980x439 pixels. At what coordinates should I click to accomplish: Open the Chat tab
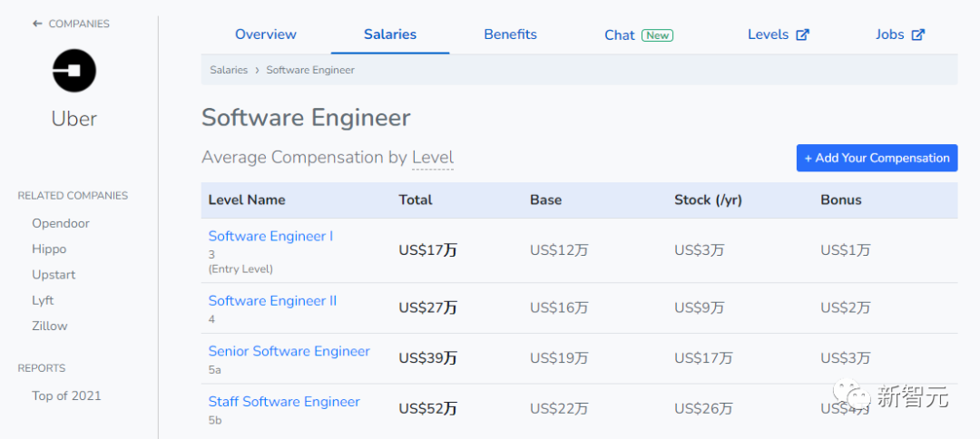click(x=620, y=35)
